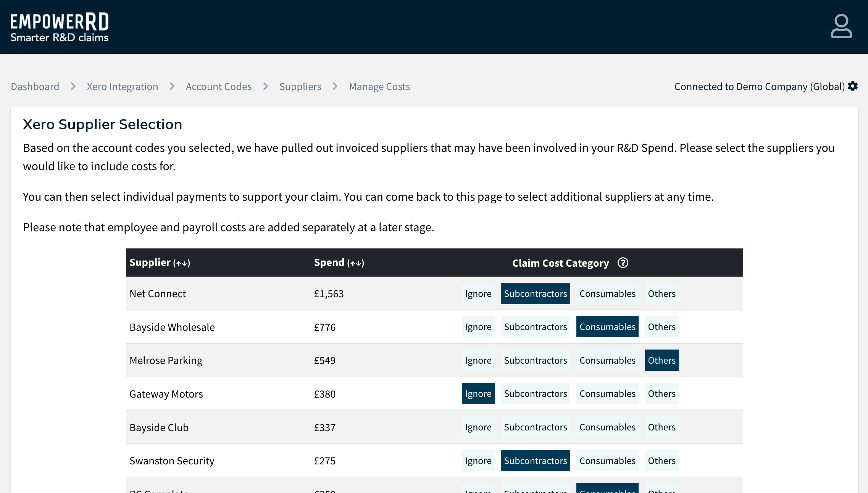Navigate to Account Codes breadcrumb
The width and height of the screenshot is (868, 493).
coord(219,87)
